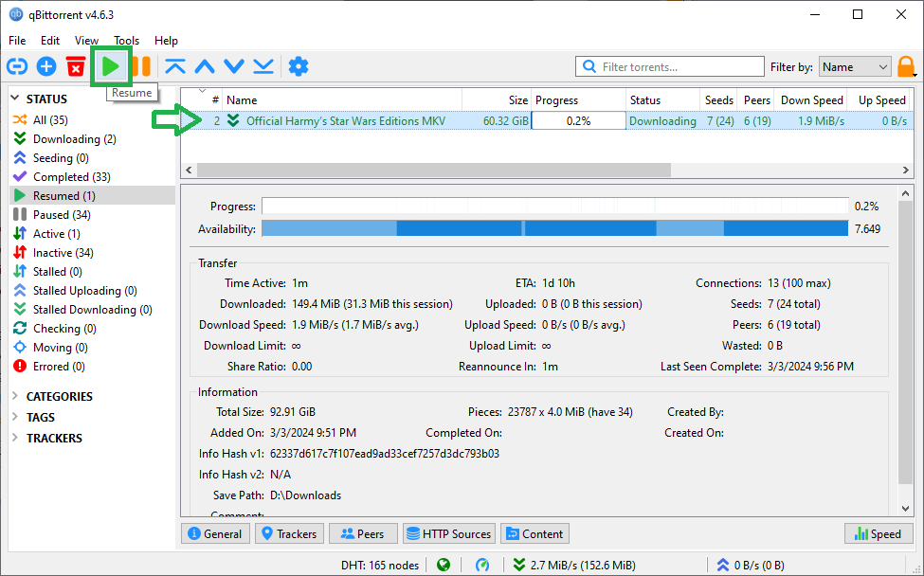The image size is (924, 576).
Task: Click the Add Torrent File plus icon
Action: tap(46, 66)
